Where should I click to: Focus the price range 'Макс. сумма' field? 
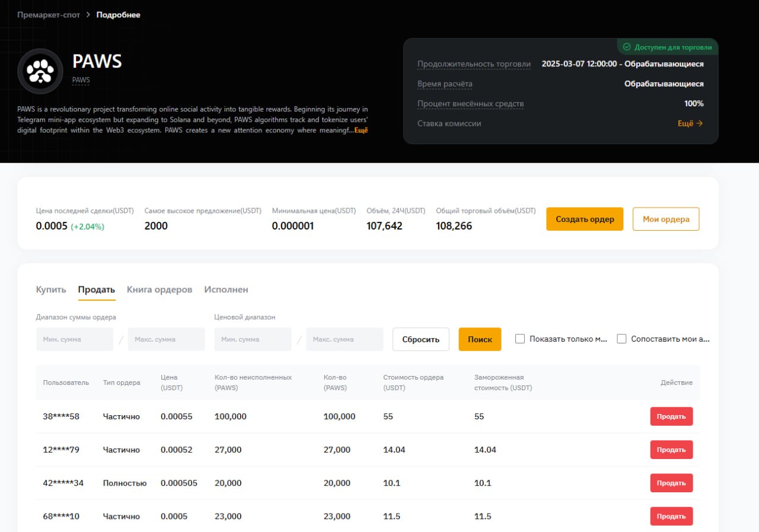pos(345,339)
